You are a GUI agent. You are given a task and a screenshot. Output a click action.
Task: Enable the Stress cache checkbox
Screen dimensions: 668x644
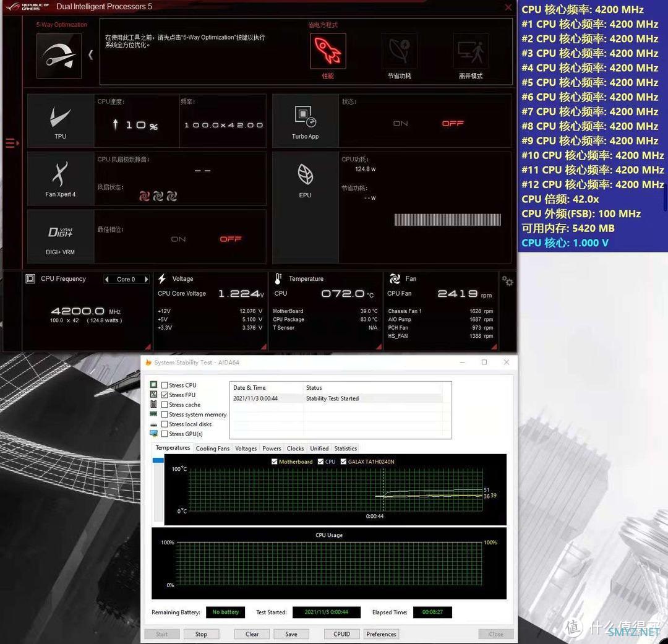pos(165,405)
